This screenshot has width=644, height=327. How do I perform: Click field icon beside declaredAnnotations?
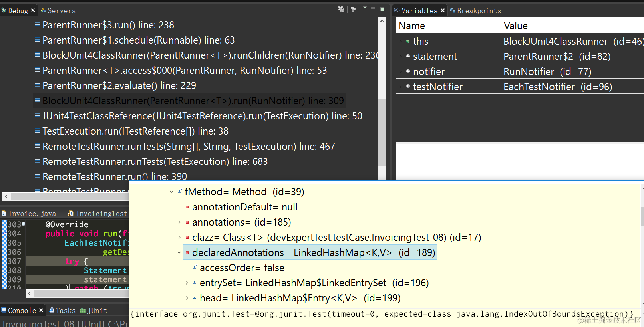coord(187,253)
